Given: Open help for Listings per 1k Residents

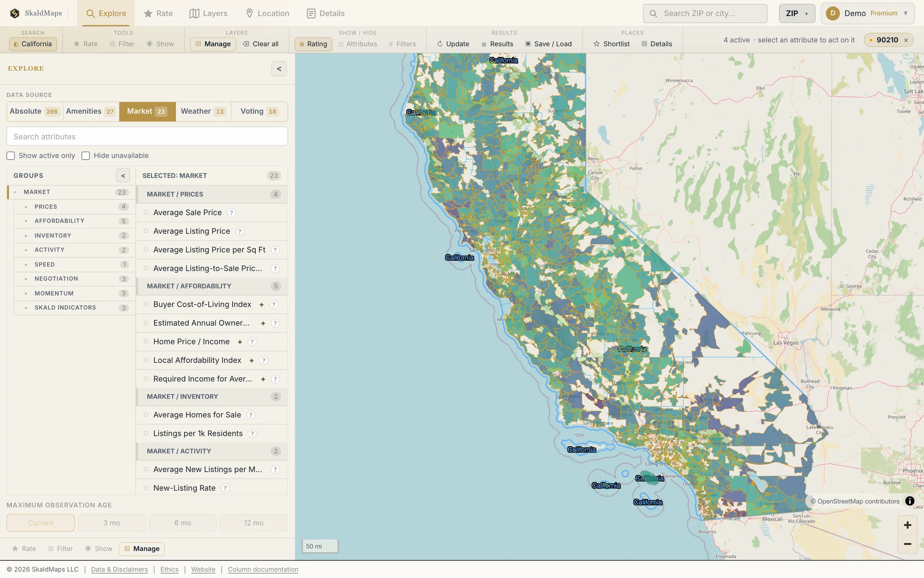Looking at the screenshot, I should [252, 433].
